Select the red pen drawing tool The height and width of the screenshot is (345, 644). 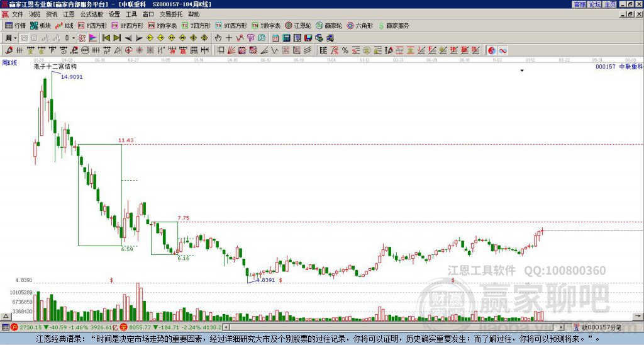coord(9,50)
